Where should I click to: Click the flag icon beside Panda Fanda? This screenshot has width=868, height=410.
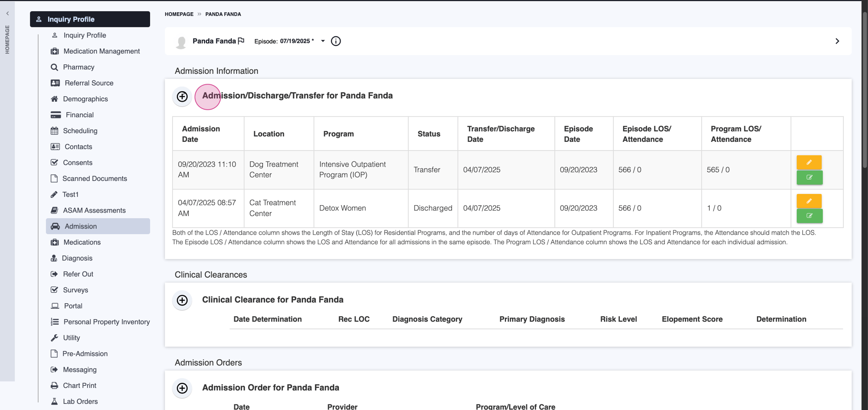tap(241, 41)
